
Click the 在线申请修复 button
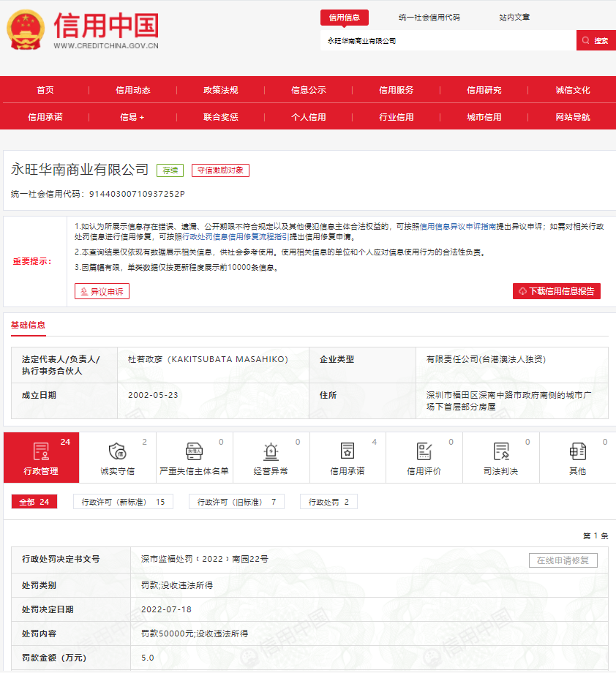(563, 560)
